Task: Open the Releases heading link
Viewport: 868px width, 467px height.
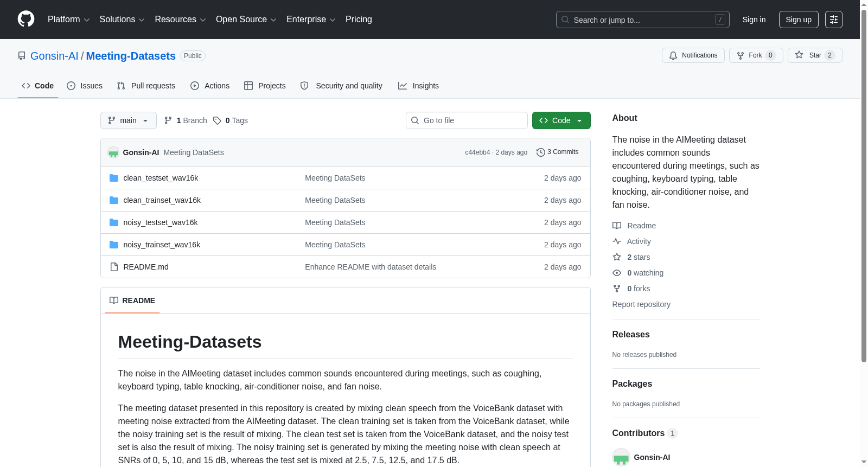Action: pyautogui.click(x=631, y=335)
